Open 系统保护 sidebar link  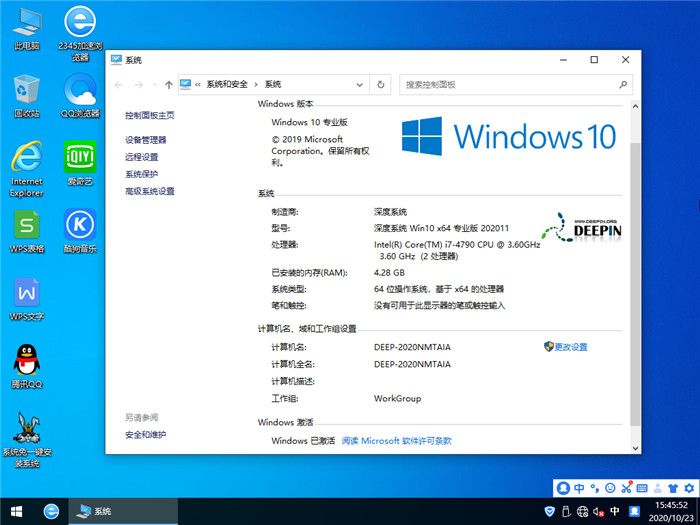[x=142, y=174]
